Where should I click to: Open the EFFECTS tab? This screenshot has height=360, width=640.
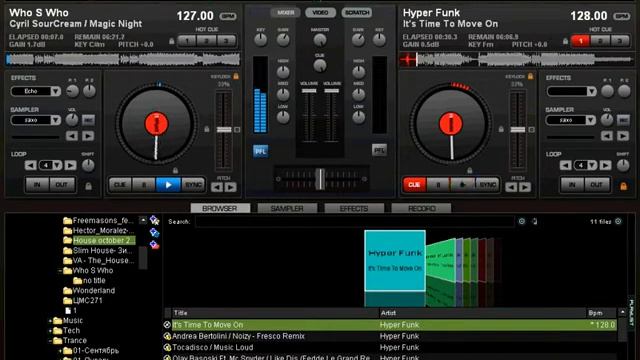click(354, 208)
